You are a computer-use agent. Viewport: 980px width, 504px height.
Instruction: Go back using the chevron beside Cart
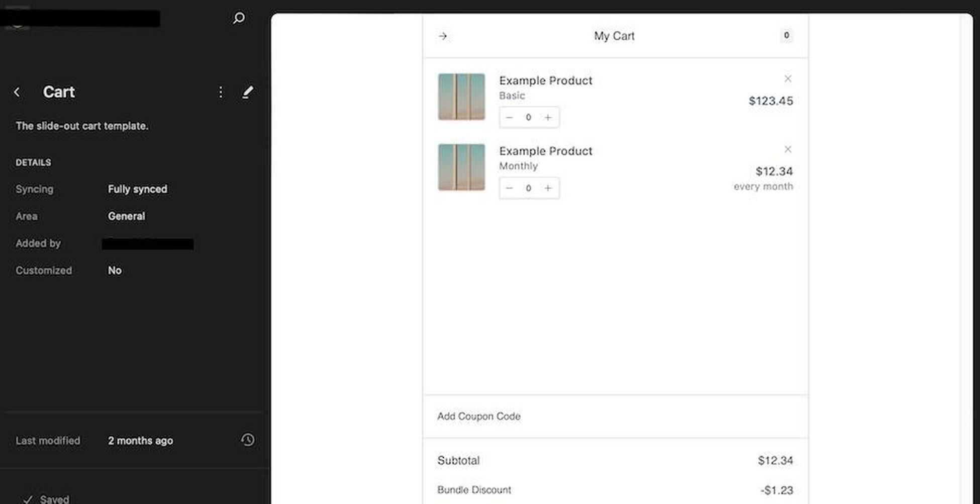point(17,92)
